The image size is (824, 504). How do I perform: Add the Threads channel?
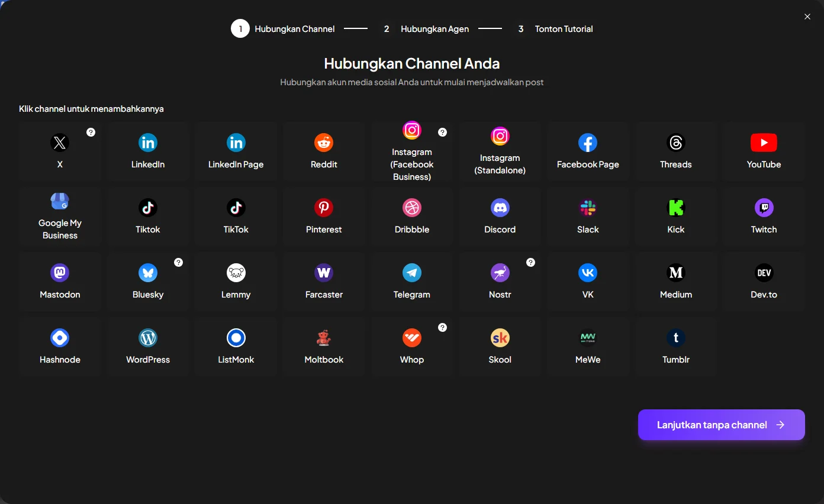676,151
